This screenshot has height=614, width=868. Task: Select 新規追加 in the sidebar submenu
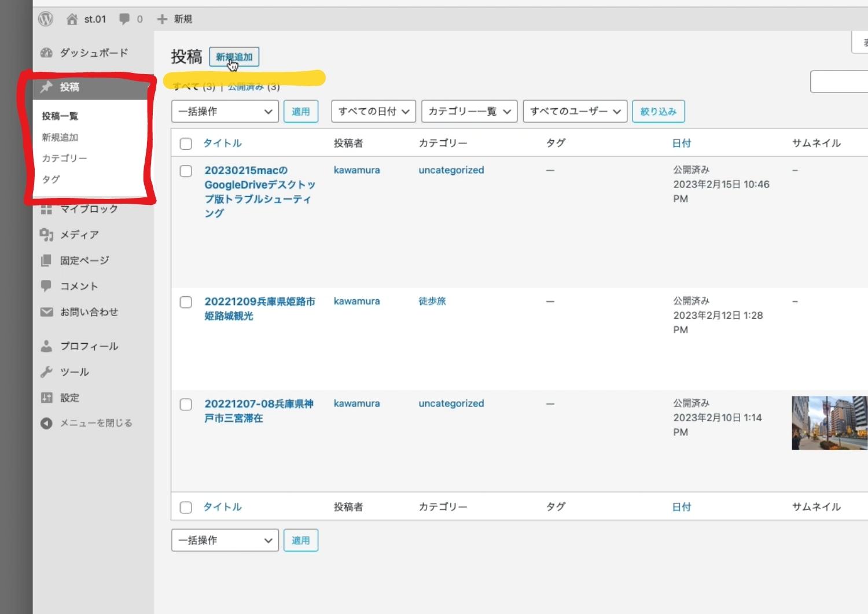point(60,137)
